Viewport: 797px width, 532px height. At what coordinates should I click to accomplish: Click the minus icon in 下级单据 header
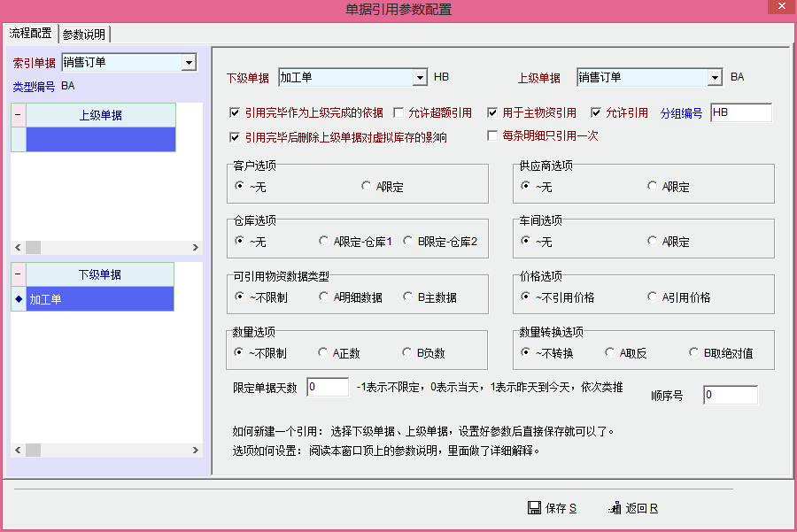pyautogui.click(x=18, y=274)
